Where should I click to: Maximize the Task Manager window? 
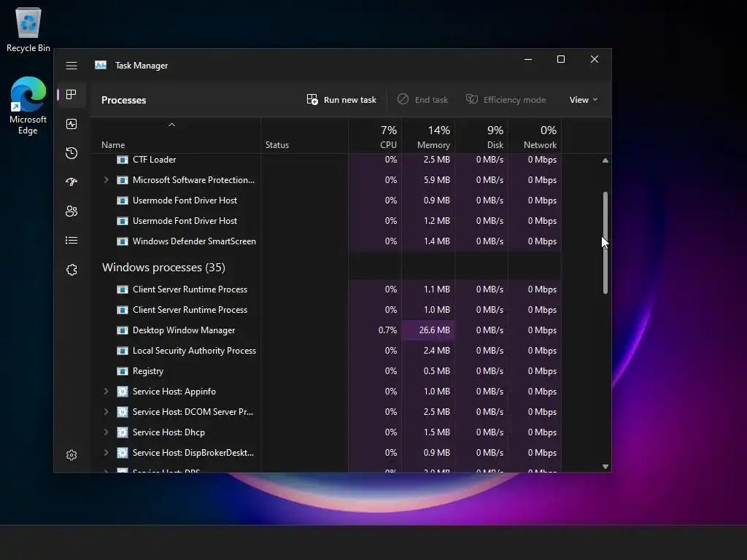tap(561, 60)
